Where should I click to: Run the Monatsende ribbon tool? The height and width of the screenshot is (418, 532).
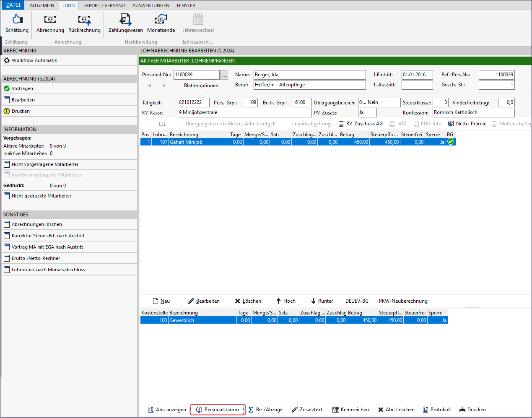[x=161, y=23]
